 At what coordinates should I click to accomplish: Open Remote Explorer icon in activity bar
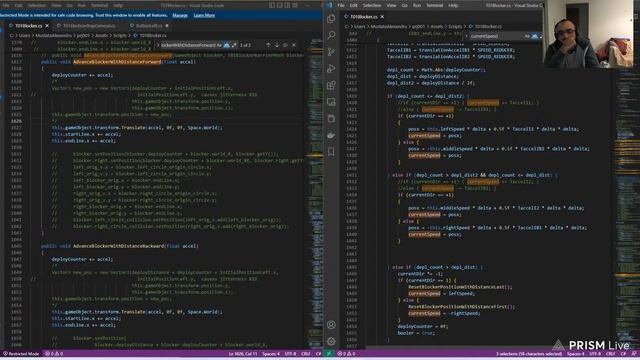[x=331, y=102]
